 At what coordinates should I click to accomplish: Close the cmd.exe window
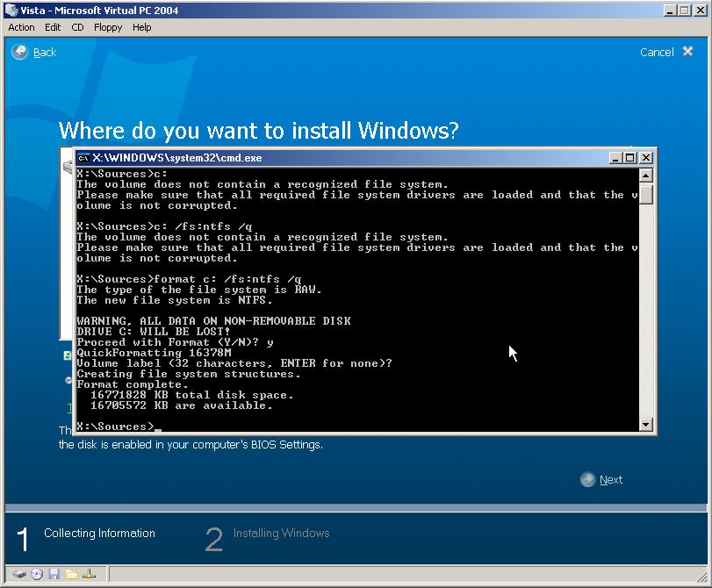coord(645,158)
